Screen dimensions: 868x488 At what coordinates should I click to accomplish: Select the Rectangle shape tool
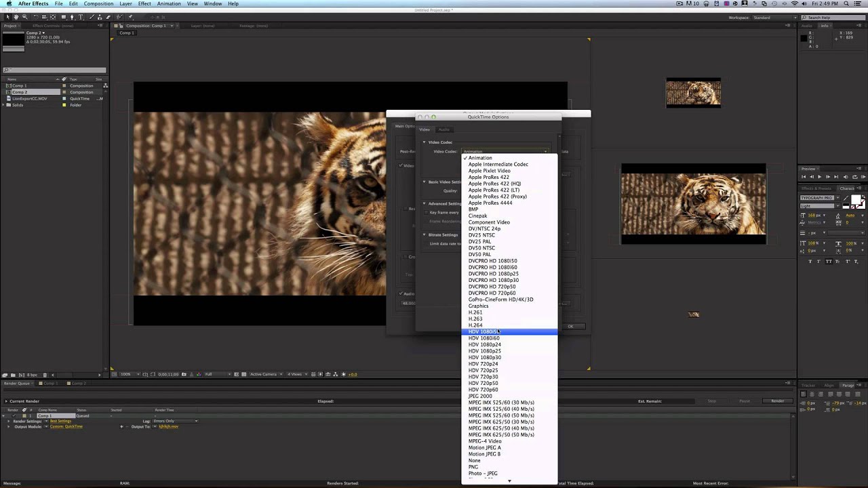click(64, 17)
